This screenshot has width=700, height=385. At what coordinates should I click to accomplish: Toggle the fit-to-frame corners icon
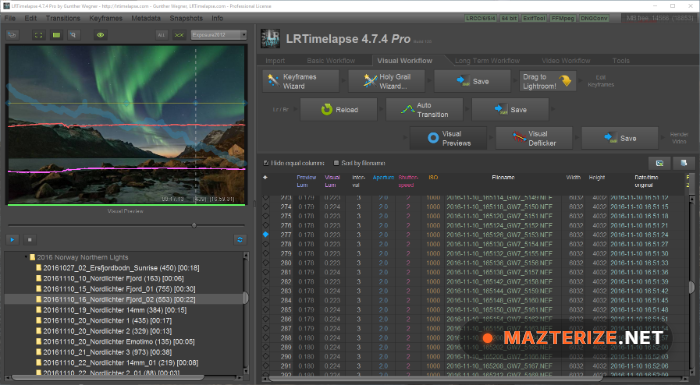pos(39,35)
